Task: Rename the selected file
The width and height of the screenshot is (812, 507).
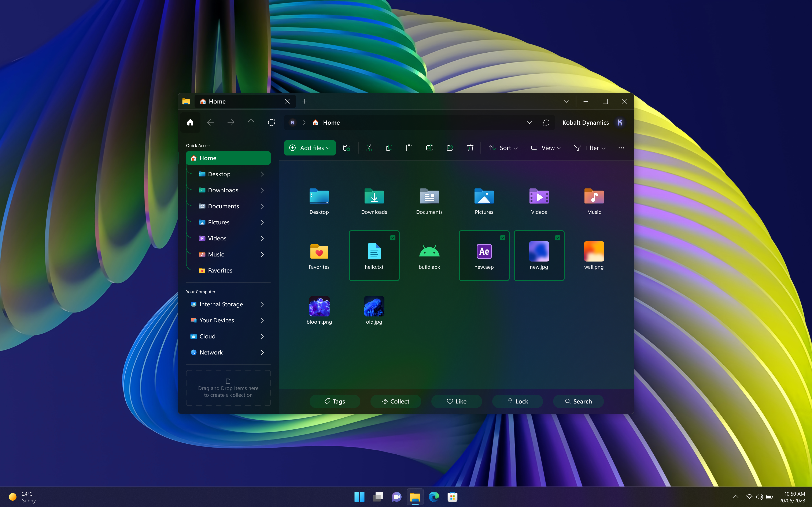Action: 429,147
